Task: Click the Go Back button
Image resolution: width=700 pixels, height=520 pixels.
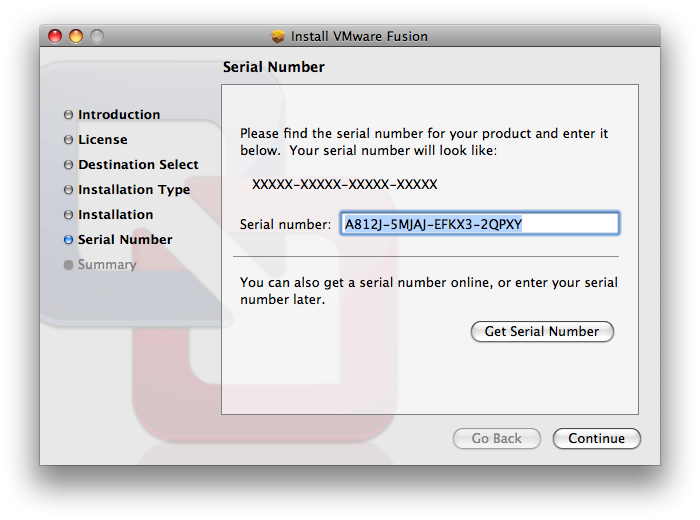Action: (x=496, y=438)
